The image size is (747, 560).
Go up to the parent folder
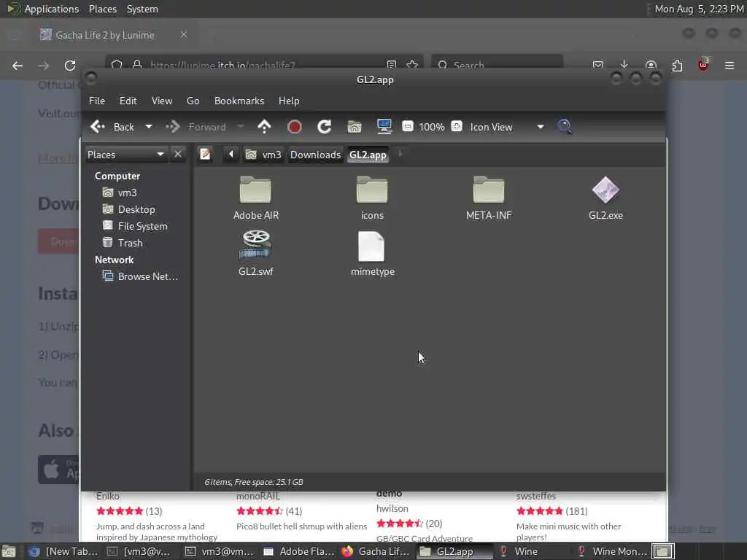[264, 127]
